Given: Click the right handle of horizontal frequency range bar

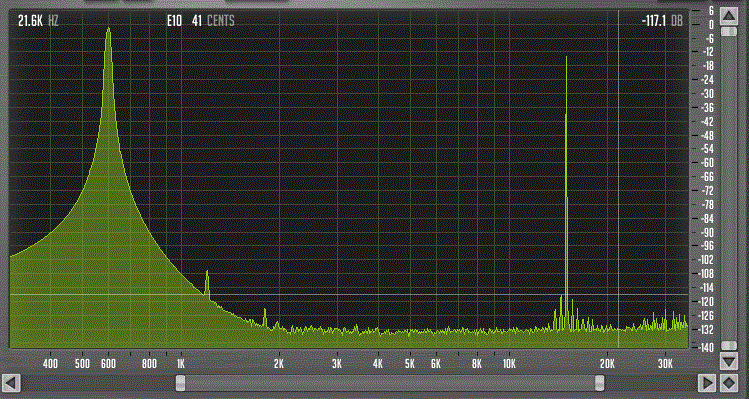Looking at the screenshot, I should [599, 383].
